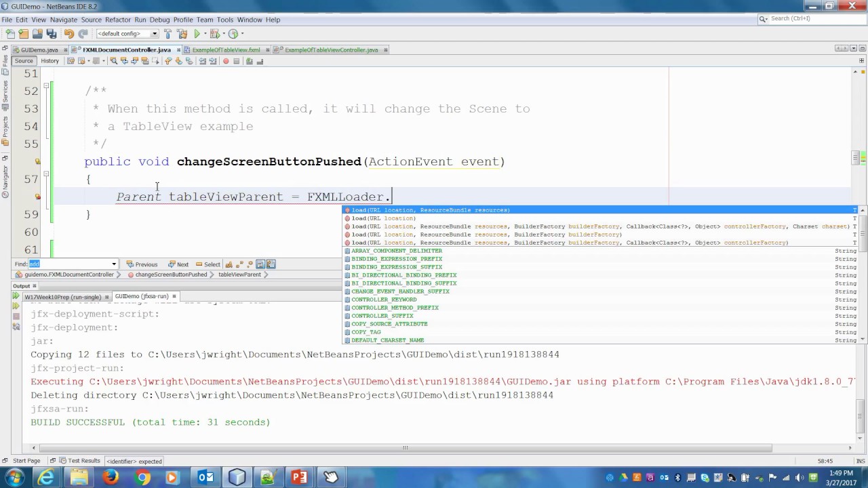Click Select in the find bar
The height and width of the screenshot is (488, 868).
tap(208, 264)
